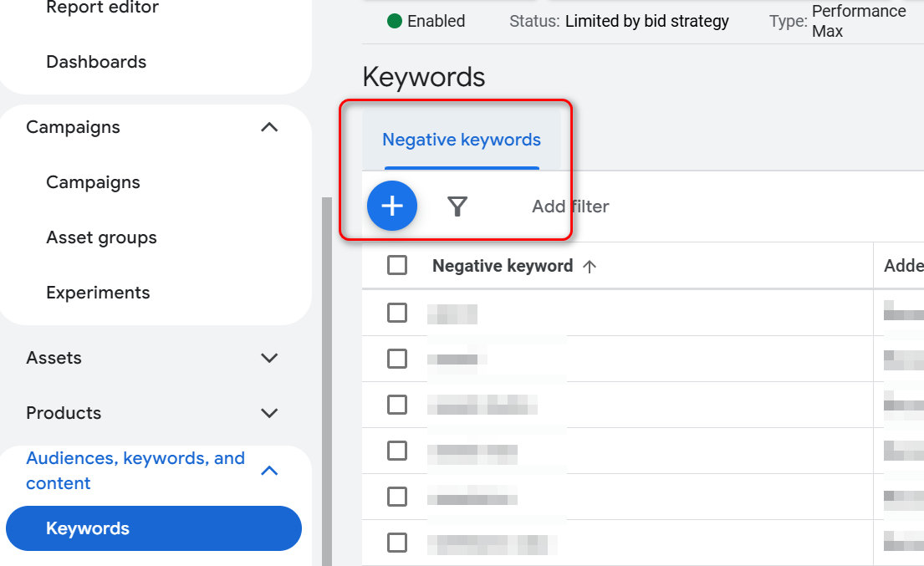This screenshot has height=566, width=924.
Task: Expand the Products section
Action: tap(269, 413)
